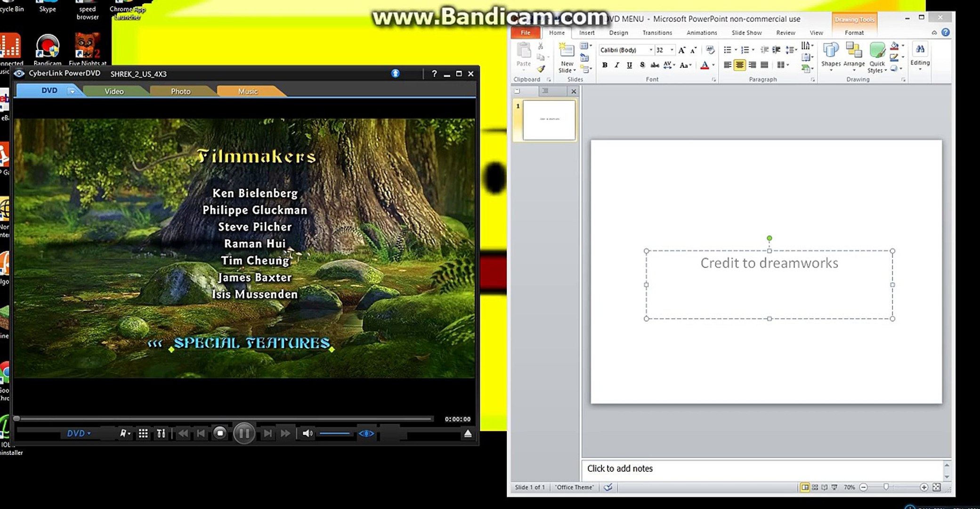Viewport: 980px width, 509px height.
Task: Click the Italic formatting icon in ribbon
Action: 617,65
